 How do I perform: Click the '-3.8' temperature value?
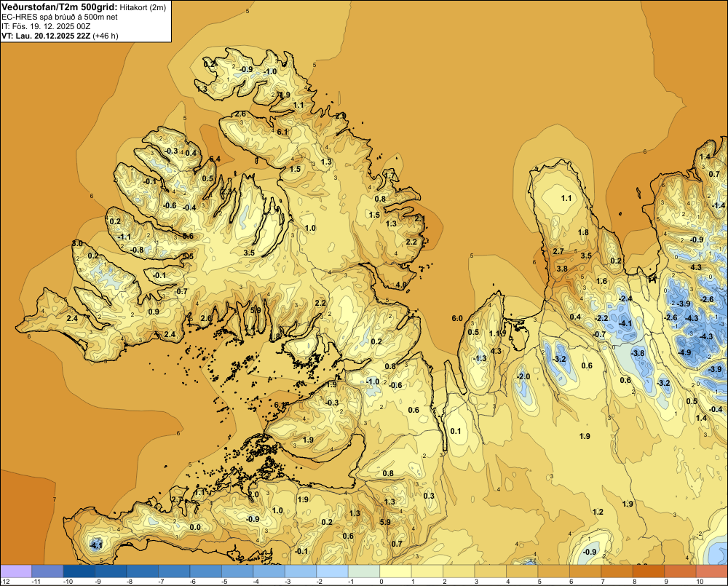click(638, 353)
